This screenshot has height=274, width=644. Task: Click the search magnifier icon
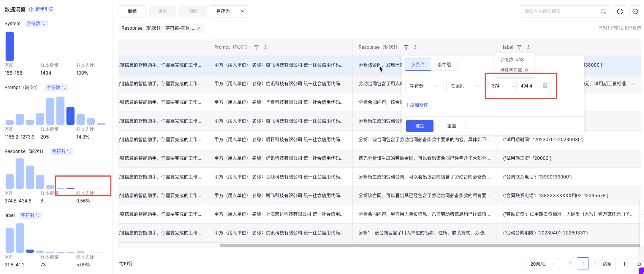click(603, 11)
